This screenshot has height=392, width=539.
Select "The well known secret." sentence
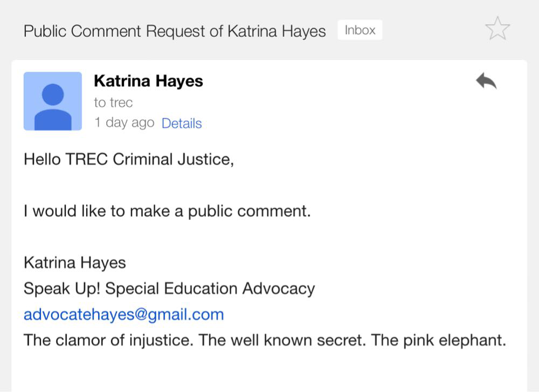click(282, 340)
